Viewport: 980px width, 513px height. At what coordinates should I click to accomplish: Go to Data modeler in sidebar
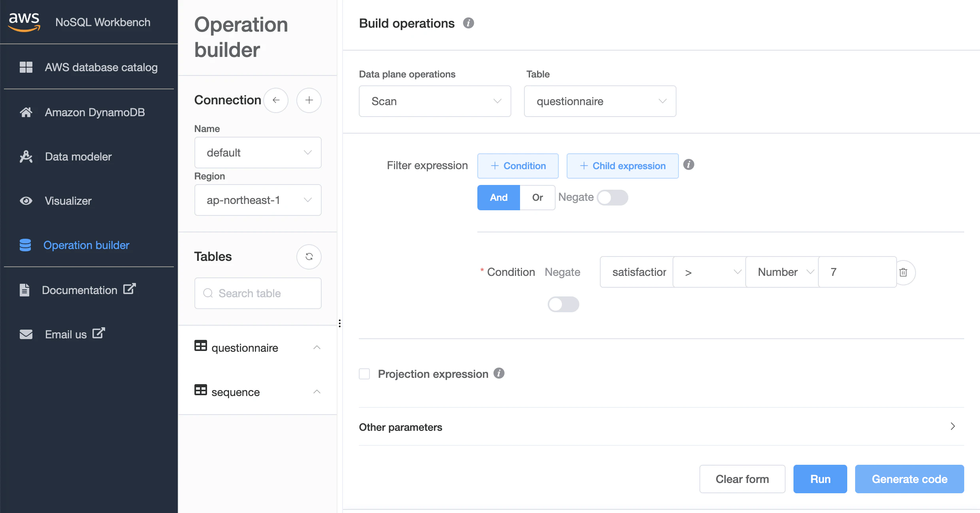point(78,157)
